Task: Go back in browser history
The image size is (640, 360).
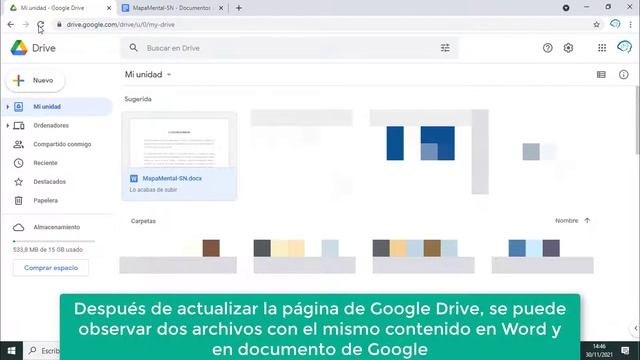Action: point(11,24)
